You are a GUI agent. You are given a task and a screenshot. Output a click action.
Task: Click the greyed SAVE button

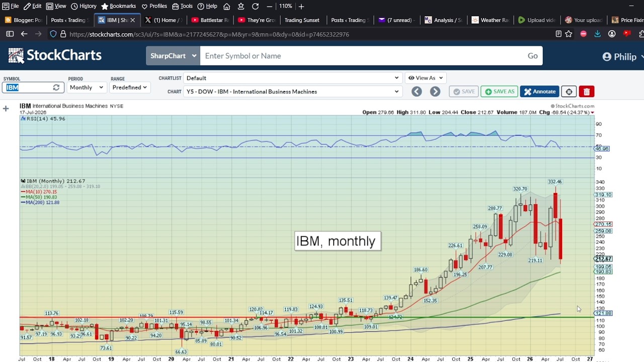[x=463, y=92]
